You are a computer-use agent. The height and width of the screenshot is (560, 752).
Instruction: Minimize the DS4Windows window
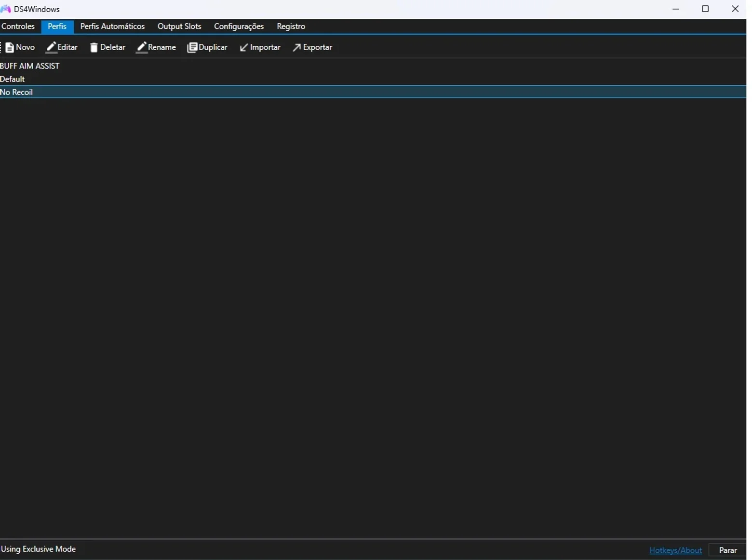click(676, 9)
